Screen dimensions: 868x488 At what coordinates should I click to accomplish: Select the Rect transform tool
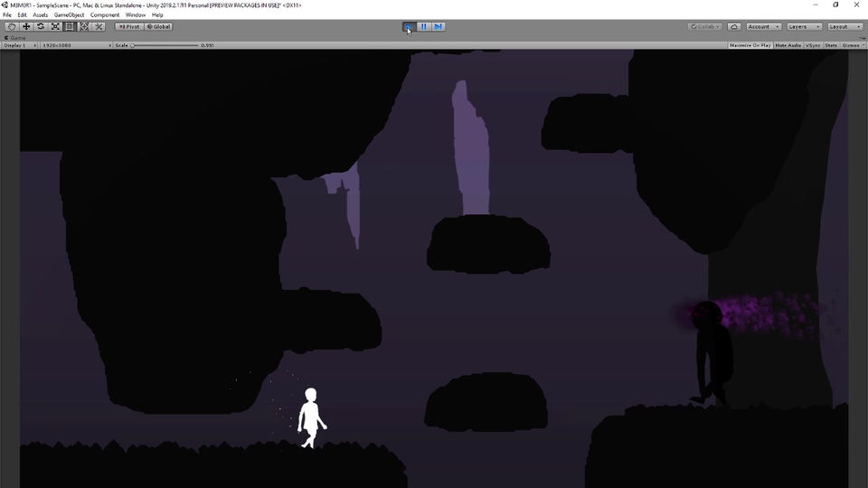70,26
